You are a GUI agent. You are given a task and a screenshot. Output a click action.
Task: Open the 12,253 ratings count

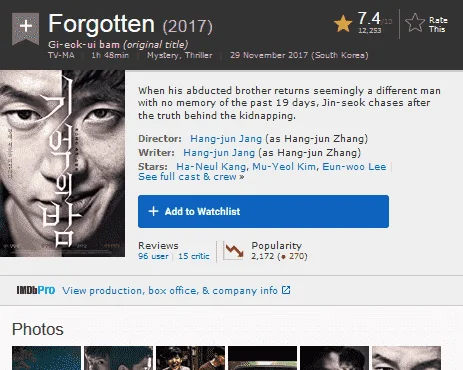point(370,31)
